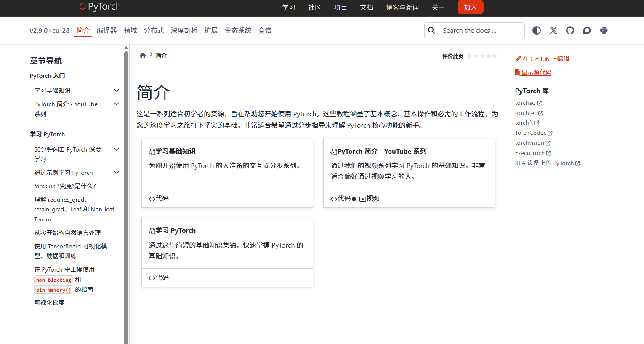Click the icon beside the 学习 PyTorch card title
The width and height of the screenshot is (644, 344).
click(x=152, y=231)
